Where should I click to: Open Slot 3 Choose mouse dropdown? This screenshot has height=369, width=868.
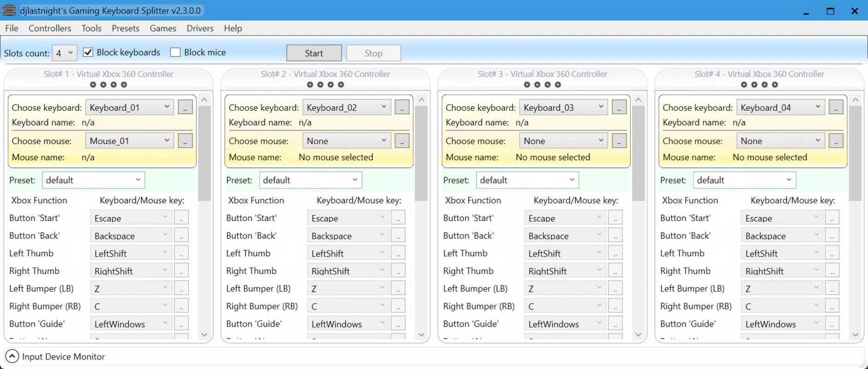click(564, 141)
